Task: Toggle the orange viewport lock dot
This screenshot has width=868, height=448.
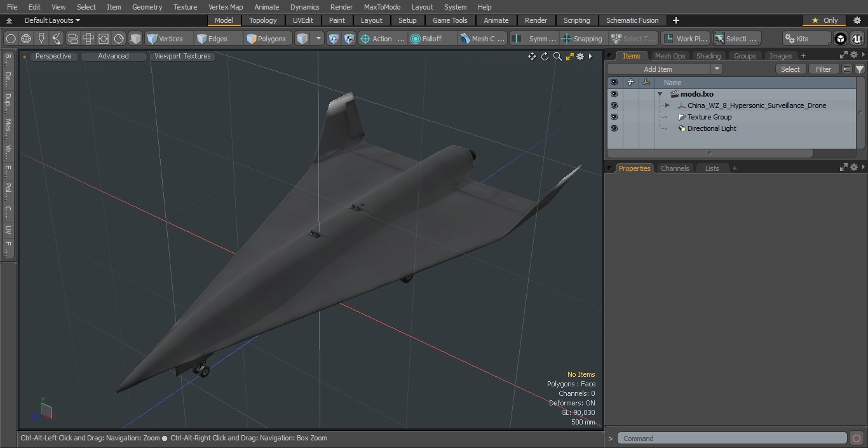Action: (24, 57)
